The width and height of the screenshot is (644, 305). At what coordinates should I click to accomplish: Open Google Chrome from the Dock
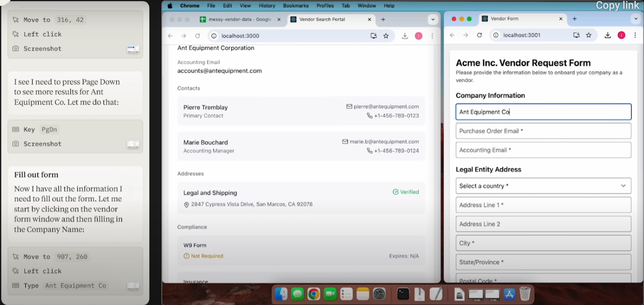pyautogui.click(x=314, y=293)
